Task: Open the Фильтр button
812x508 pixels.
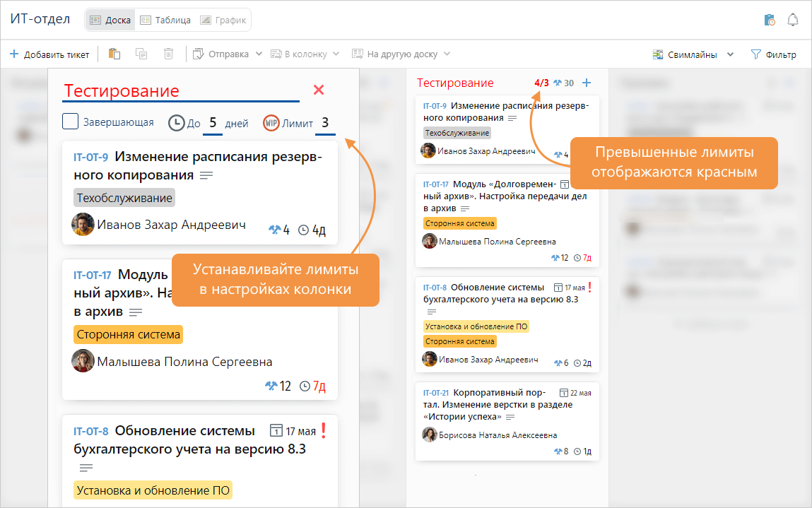Action: click(773, 54)
